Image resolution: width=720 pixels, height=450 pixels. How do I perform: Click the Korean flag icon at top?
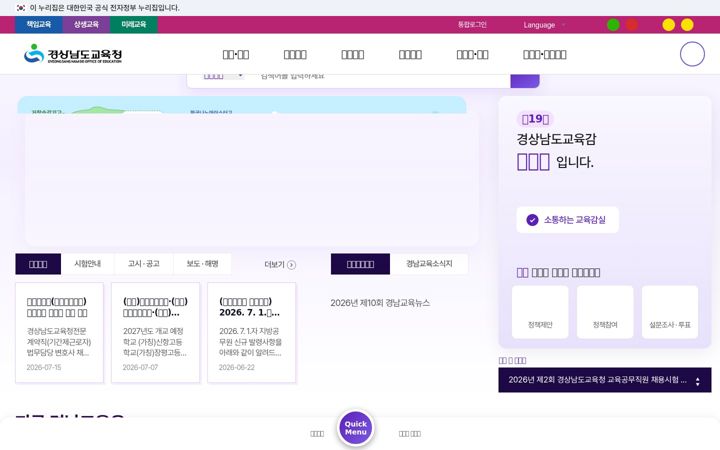pyautogui.click(x=21, y=8)
